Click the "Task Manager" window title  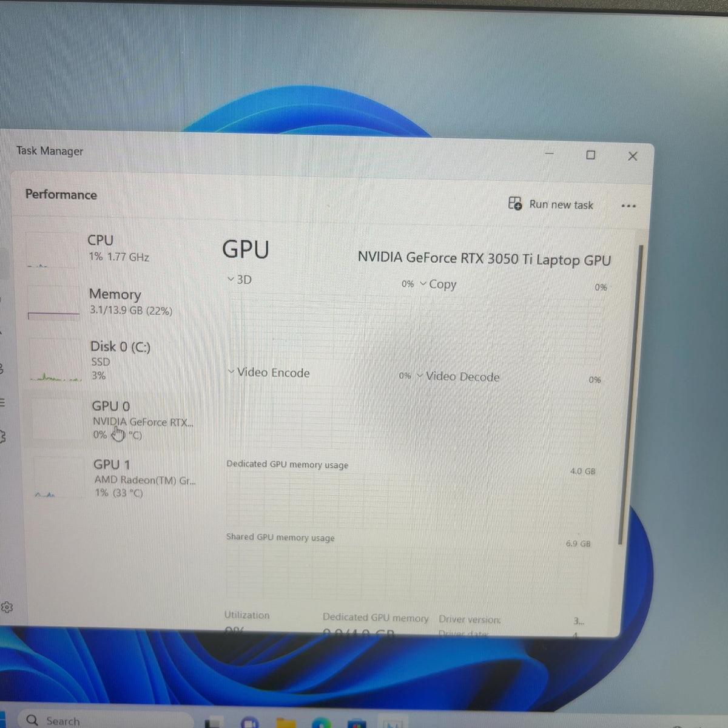tap(50, 151)
